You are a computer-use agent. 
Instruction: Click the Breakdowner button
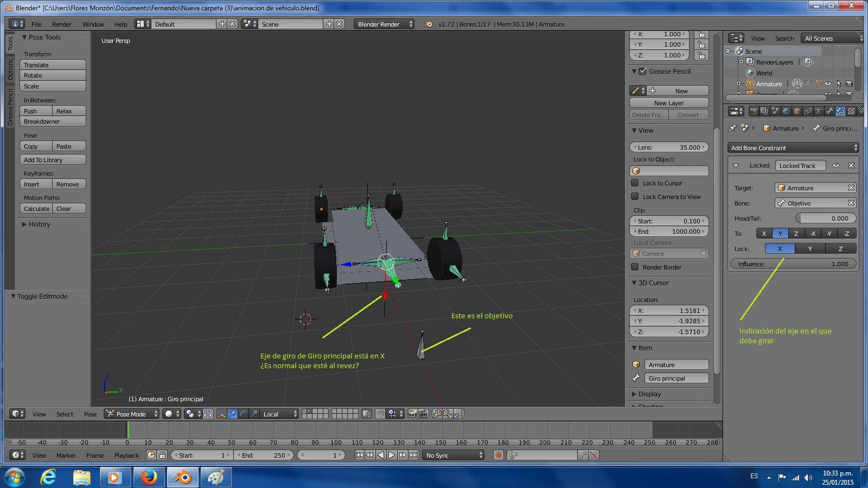53,121
